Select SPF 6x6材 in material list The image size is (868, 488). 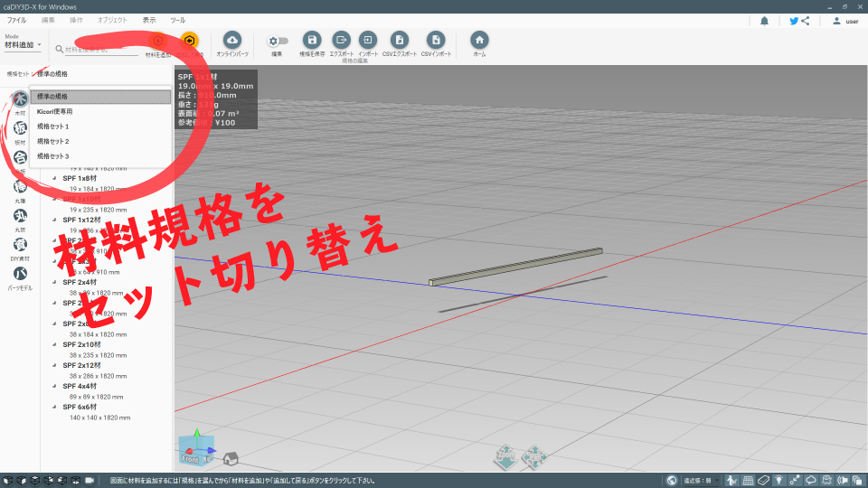point(80,407)
